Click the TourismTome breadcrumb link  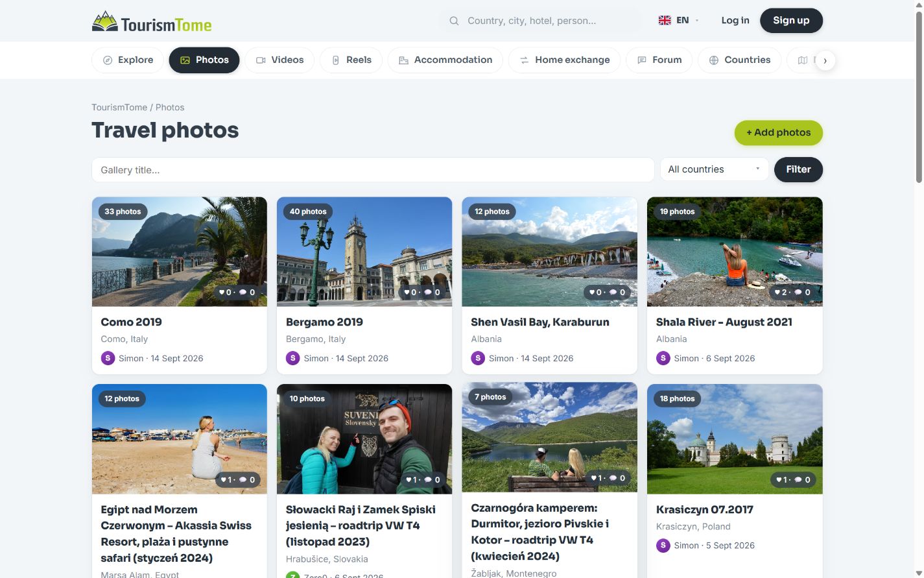[119, 107]
